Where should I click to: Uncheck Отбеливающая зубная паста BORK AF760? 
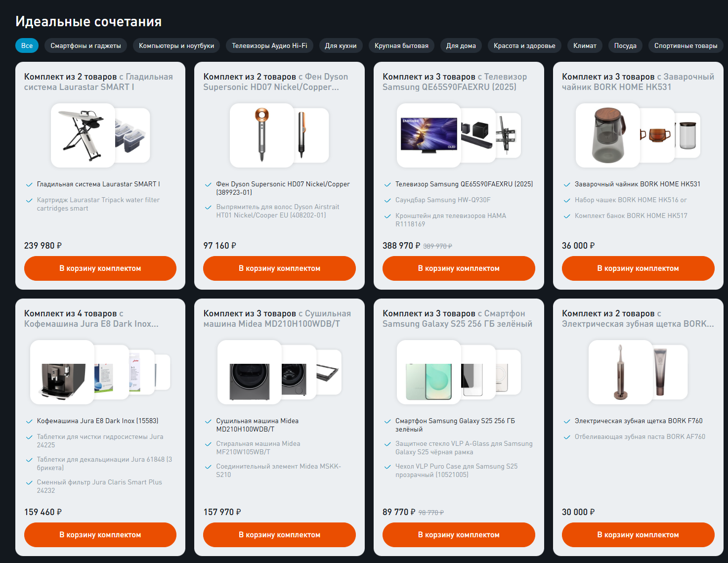pos(567,437)
